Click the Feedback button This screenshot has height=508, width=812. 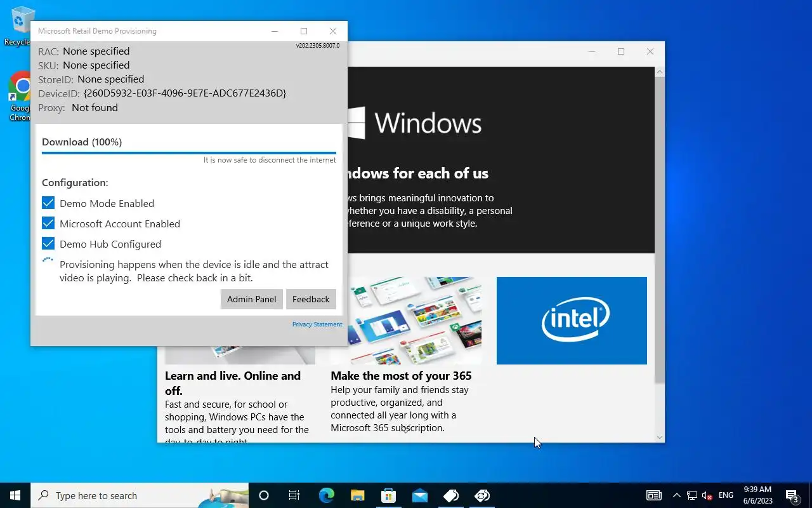(311, 299)
